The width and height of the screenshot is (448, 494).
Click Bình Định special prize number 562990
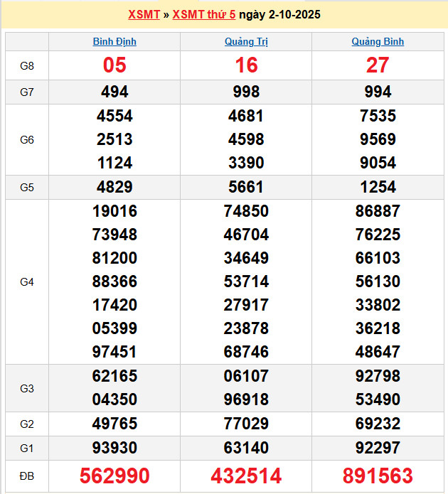pyautogui.click(x=114, y=476)
